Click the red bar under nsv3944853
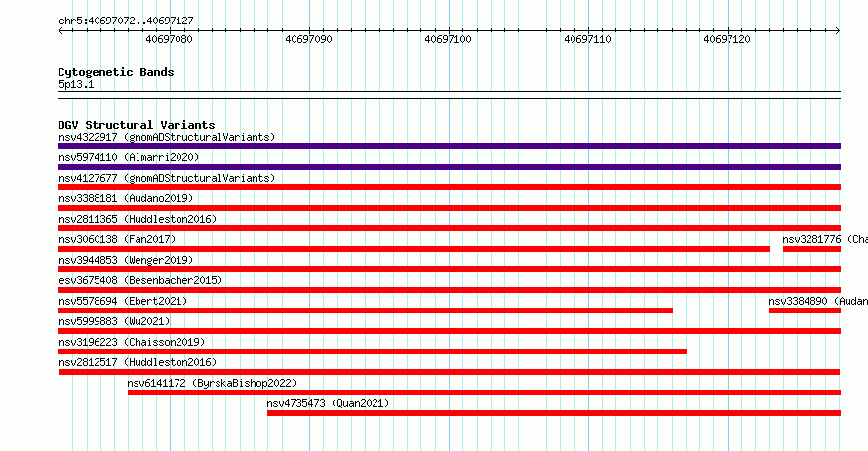The height and width of the screenshot is (451, 868). click(x=449, y=269)
